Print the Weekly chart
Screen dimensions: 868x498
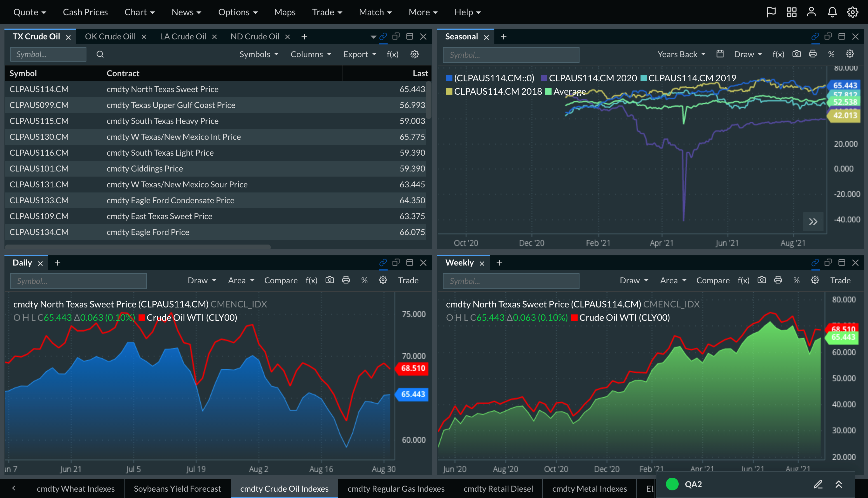coord(778,280)
